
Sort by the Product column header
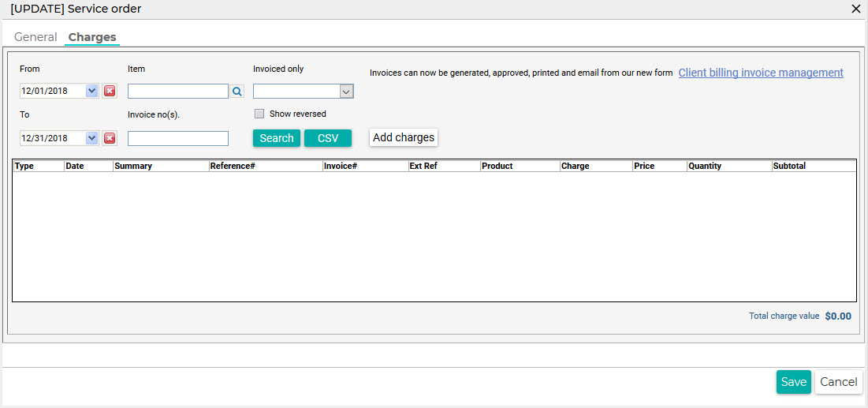520,166
